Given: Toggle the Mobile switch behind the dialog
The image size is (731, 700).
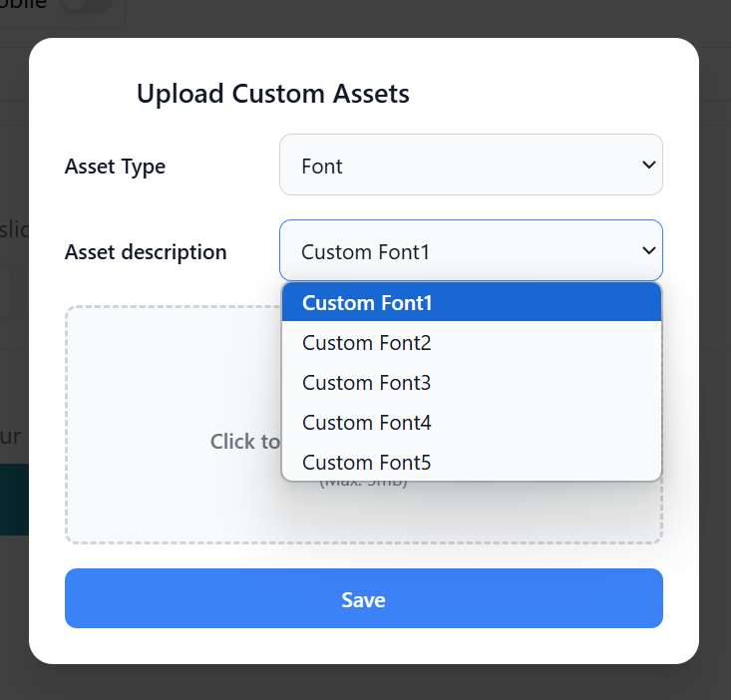Looking at the screenshot, I should pos(86,5).
